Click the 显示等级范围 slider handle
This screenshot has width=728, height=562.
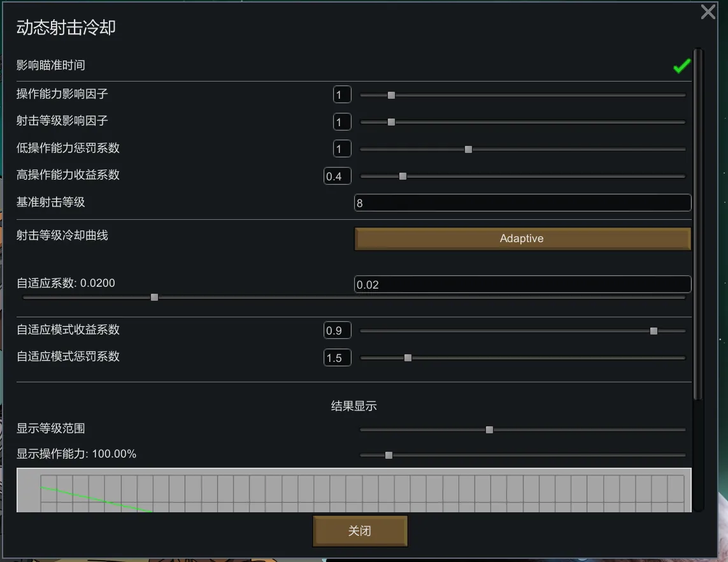[489, 430]
